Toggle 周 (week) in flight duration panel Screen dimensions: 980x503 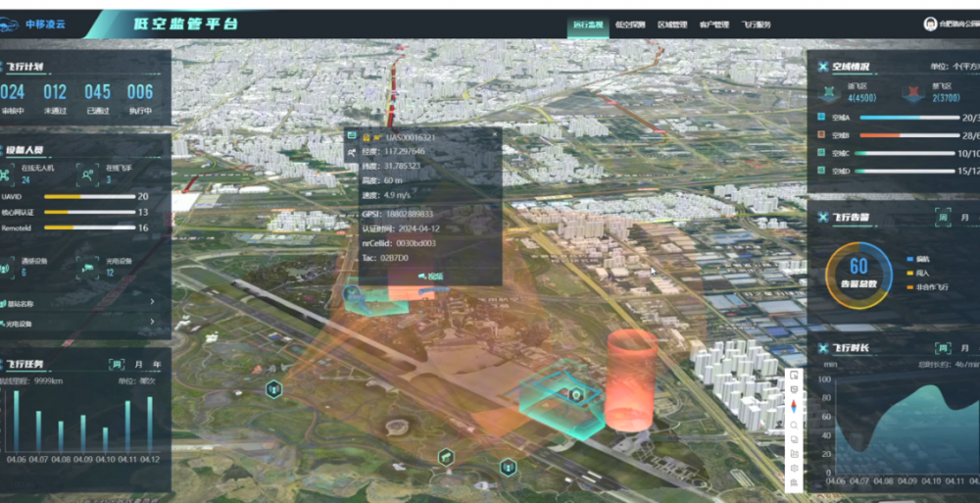(942, 348)
